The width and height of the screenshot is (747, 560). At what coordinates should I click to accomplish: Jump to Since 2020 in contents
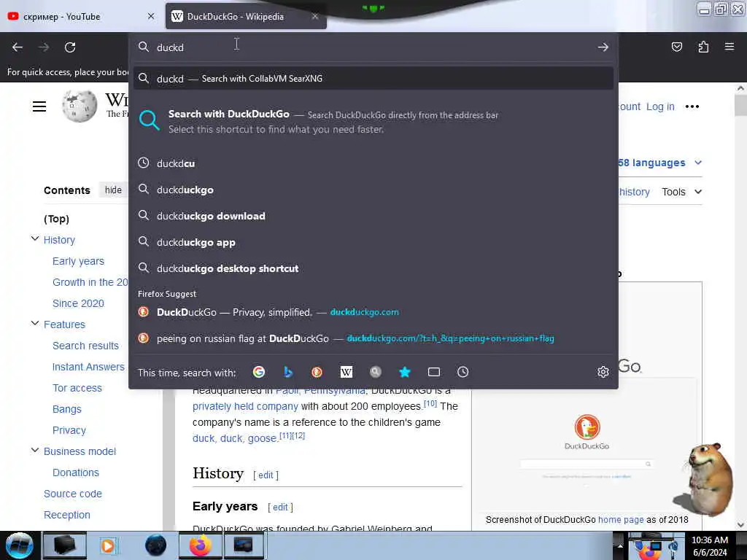point(78,303)
